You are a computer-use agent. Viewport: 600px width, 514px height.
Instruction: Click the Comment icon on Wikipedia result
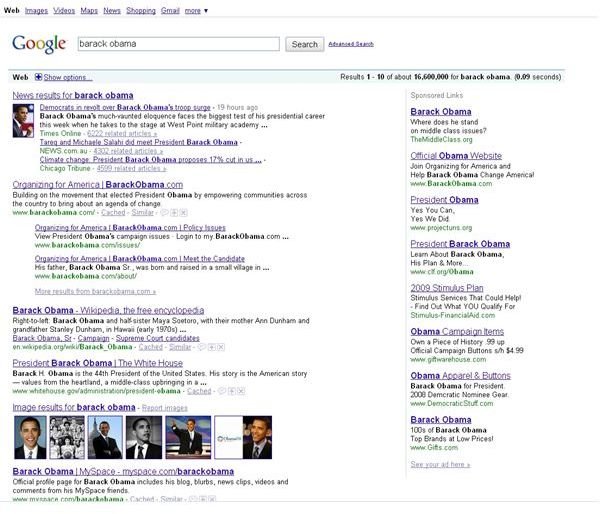202,347
